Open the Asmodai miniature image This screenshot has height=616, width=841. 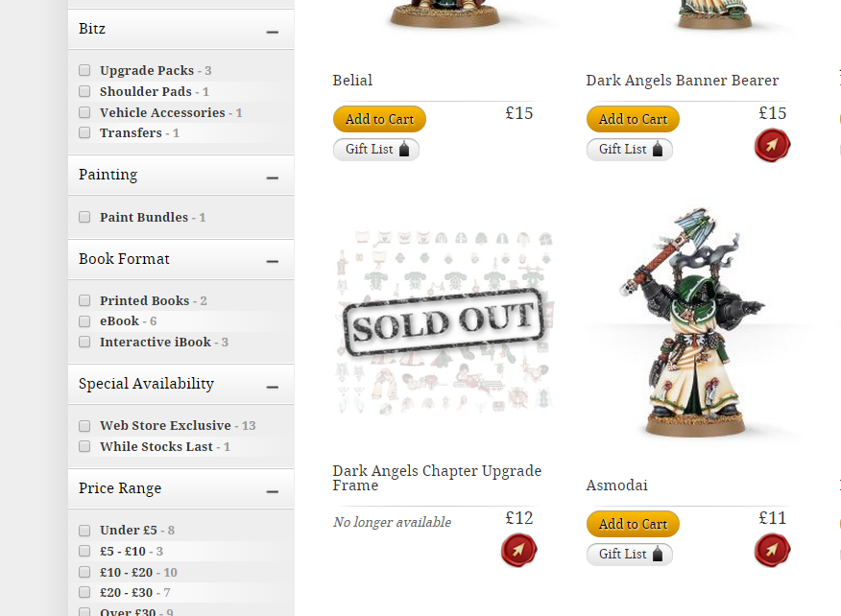point(694,321)
